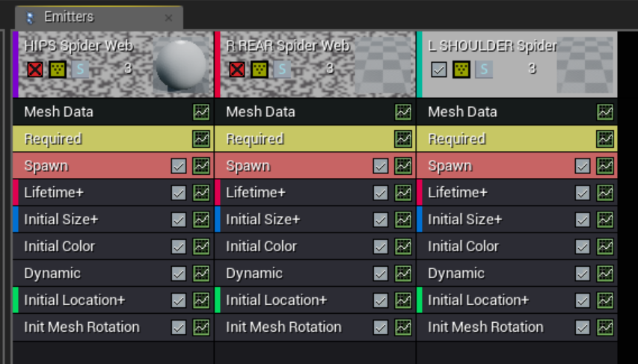Click the purple color strip of HIPS emitter
Image resolution: width=638 pixels, height=364 pixels.
16,64
